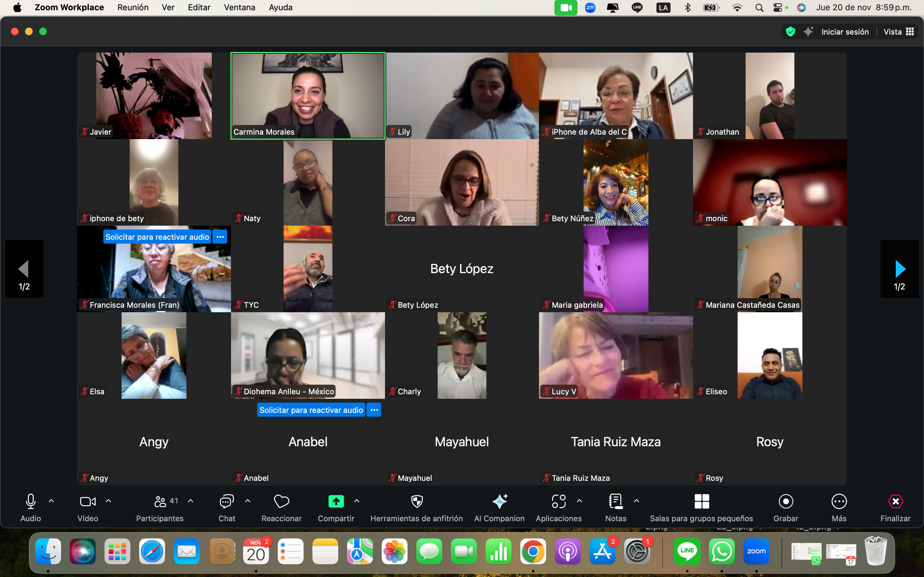
Task: Open the Chat panel icon
Action: 227,501
